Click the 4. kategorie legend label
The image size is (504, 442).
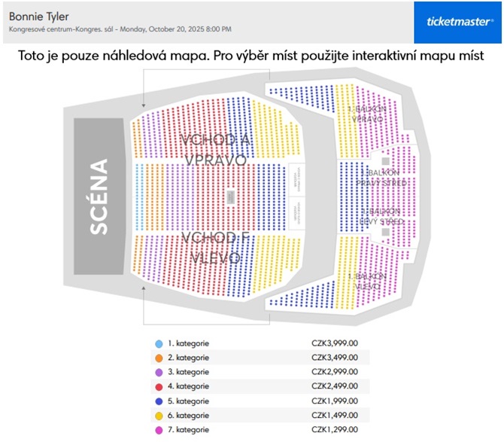coord(188,386)
